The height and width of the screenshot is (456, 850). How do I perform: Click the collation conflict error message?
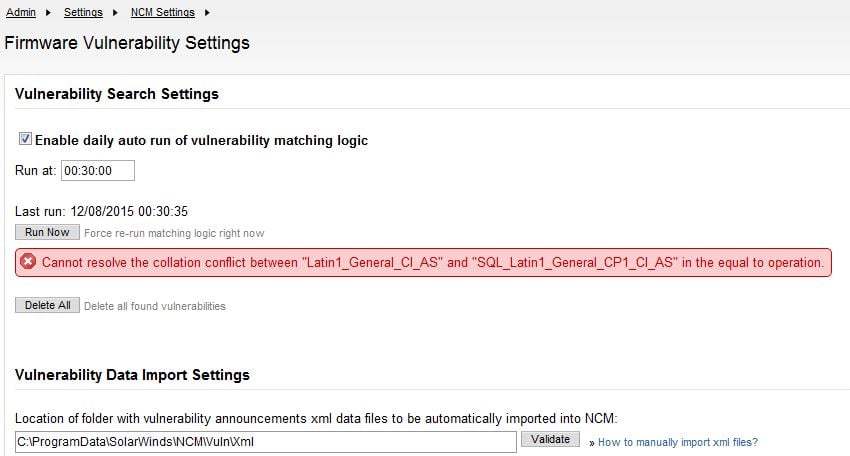point(432,262)
